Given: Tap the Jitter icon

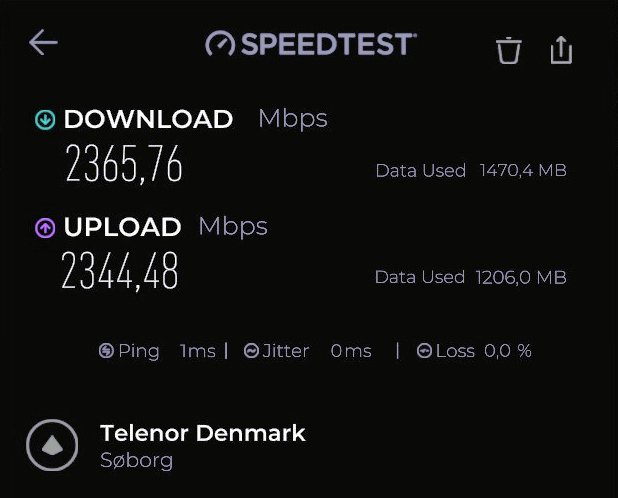Looking at the screenshot, I should point(252,351).
